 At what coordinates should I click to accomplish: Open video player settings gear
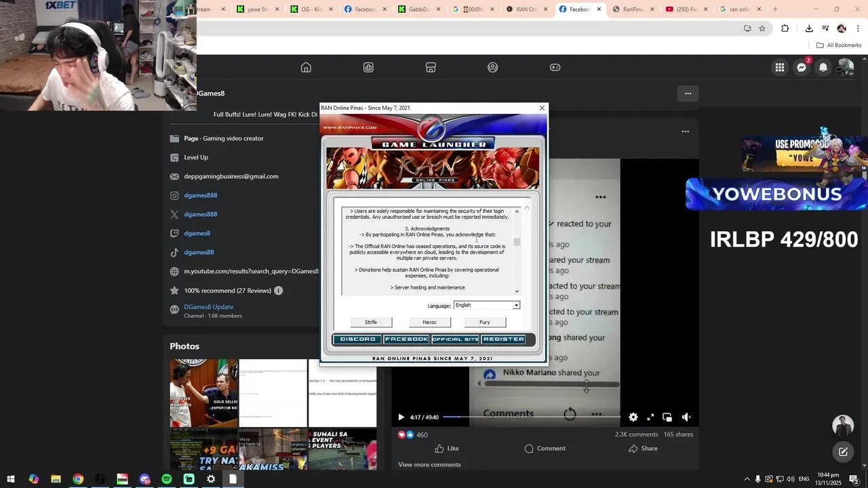tap(633, 418)
